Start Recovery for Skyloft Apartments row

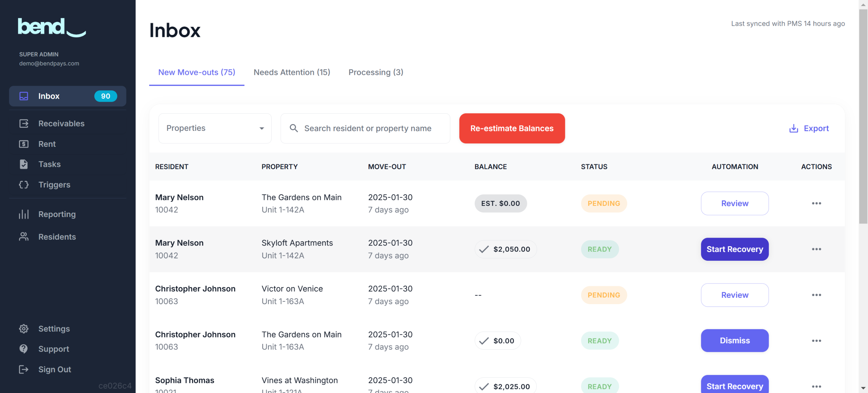734,249
